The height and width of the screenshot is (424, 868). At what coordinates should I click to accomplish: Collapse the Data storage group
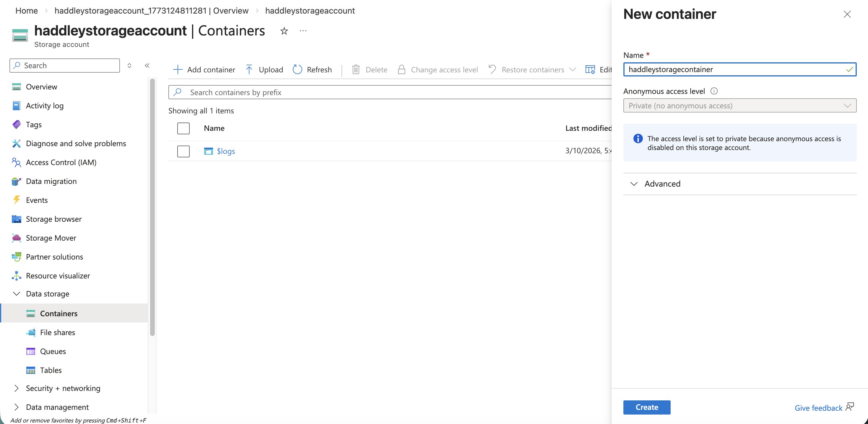pos(16,294)
